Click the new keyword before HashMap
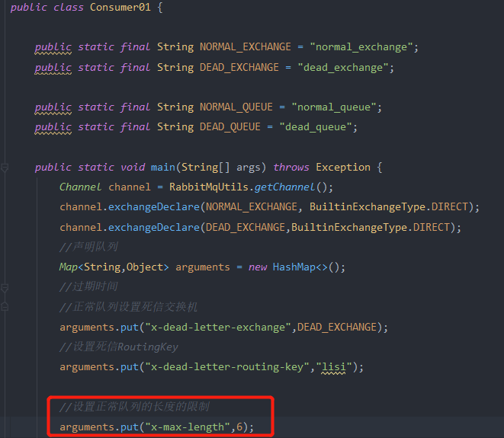This screenshot has height=438, width=504. click(x=258, y=267)
